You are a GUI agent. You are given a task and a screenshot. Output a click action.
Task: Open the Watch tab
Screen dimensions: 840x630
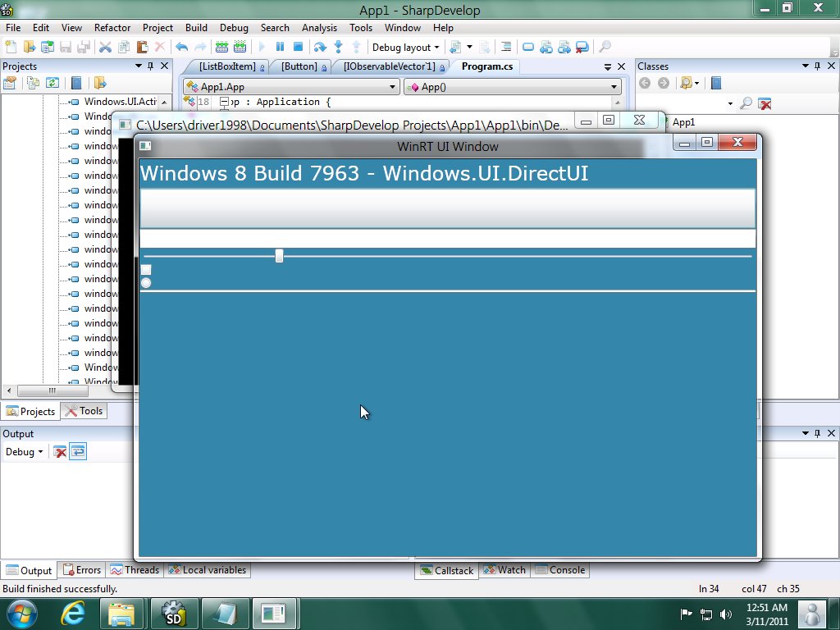point(504,570)
